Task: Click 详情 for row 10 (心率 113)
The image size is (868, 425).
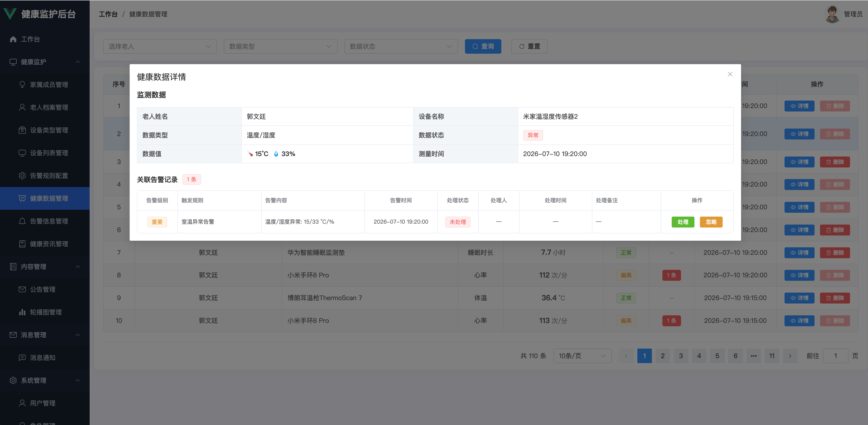Action: [x=799, y=321]
